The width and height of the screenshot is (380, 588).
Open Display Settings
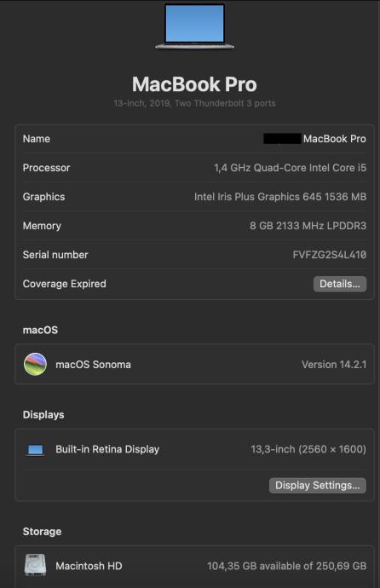coord(318,485)
